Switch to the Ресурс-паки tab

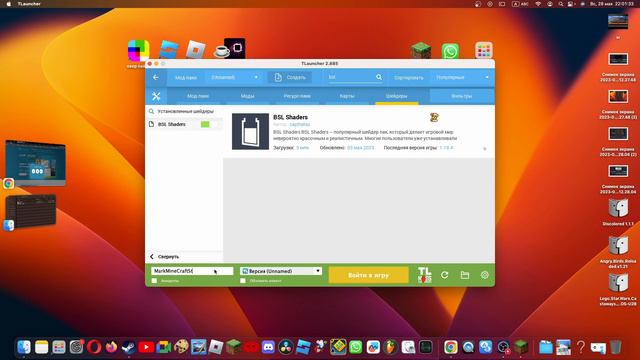pos(297,96)
